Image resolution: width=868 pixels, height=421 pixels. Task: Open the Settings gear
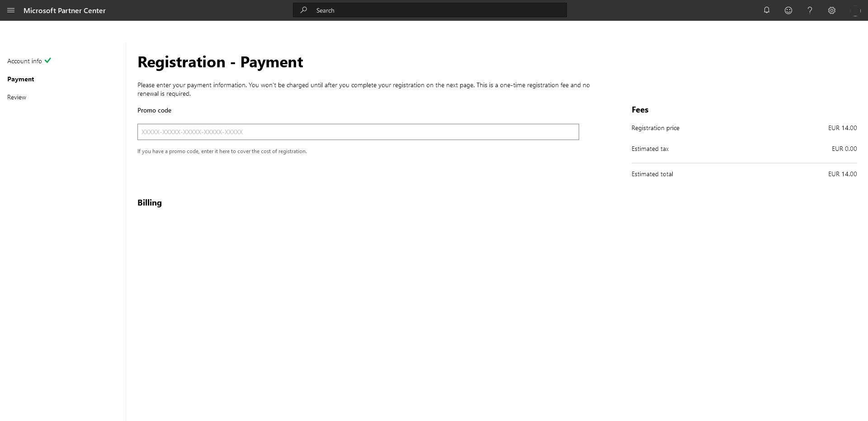point(832,10)
